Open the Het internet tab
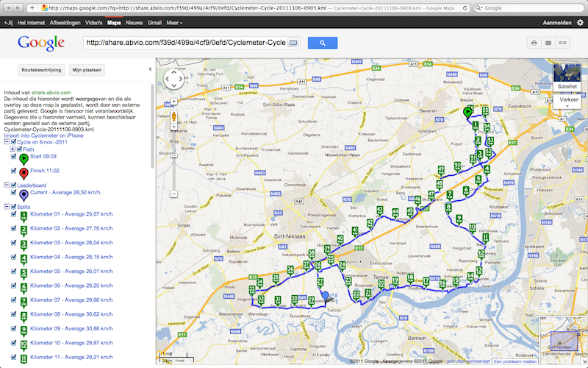 click(x=31, y=23)
